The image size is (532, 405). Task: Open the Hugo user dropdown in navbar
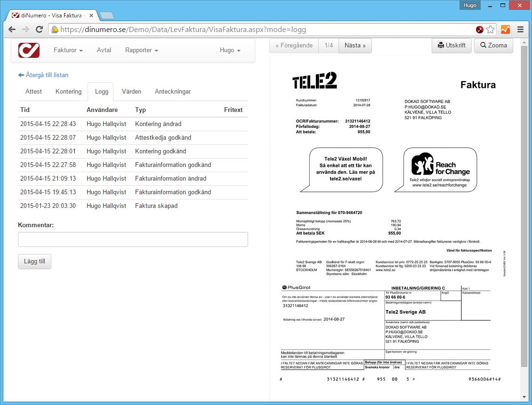click(x=230, y=50)
